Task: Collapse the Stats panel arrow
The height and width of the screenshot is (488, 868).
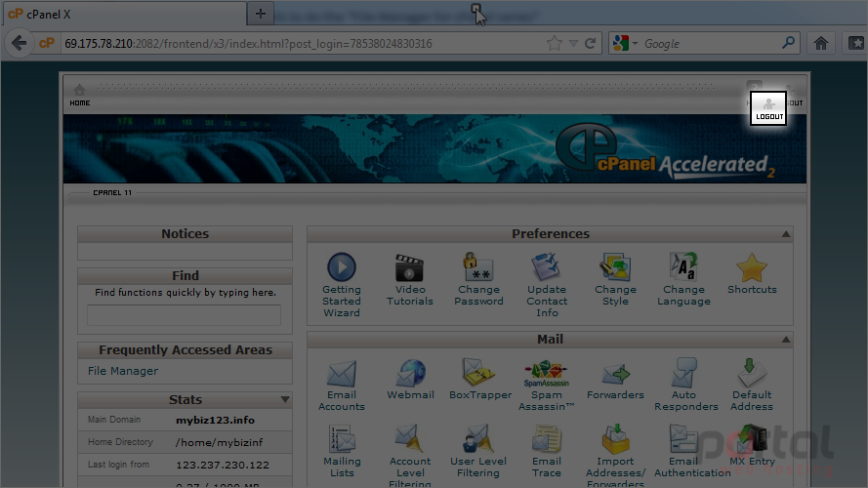Action: click(285, 399)
